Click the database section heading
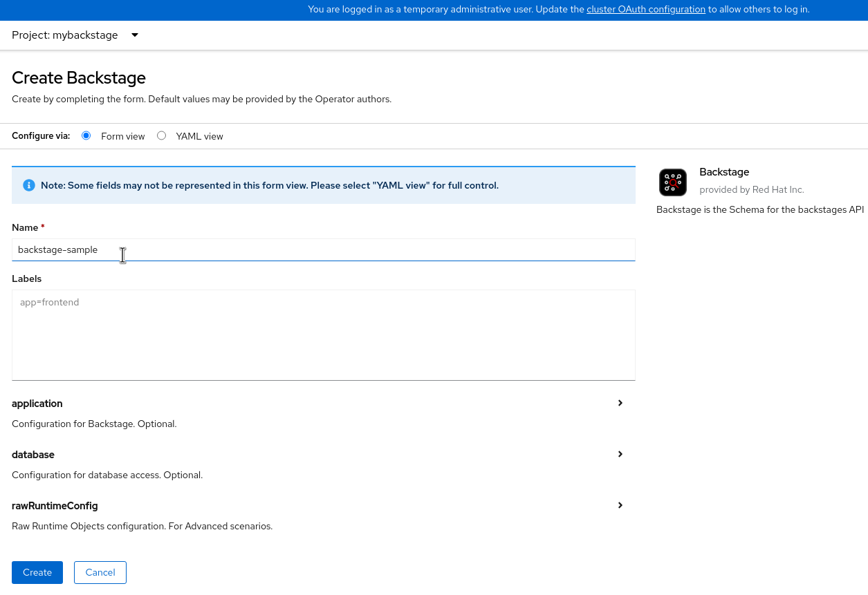 click(33, 455)
